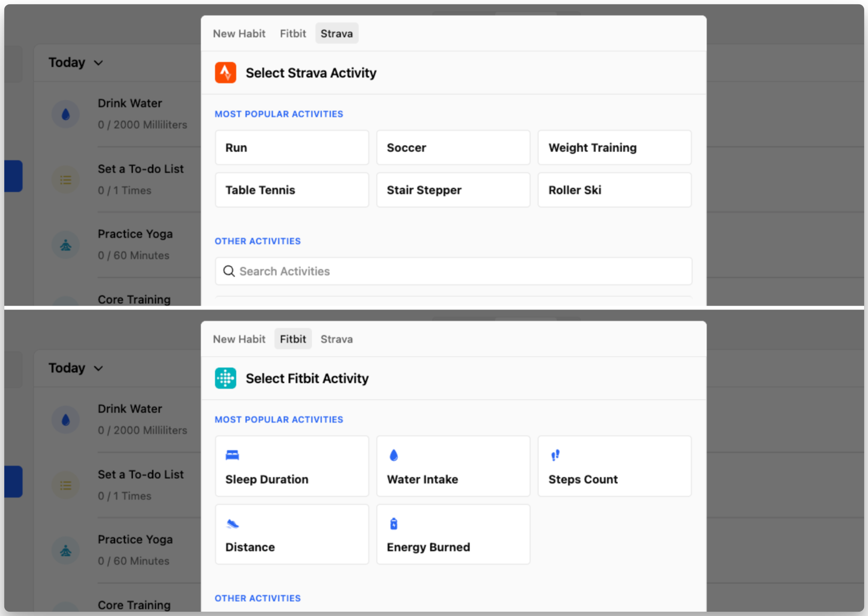Choose the Run activity
The height and width of the screenshot is (616, 868).
tap(292, 147)
